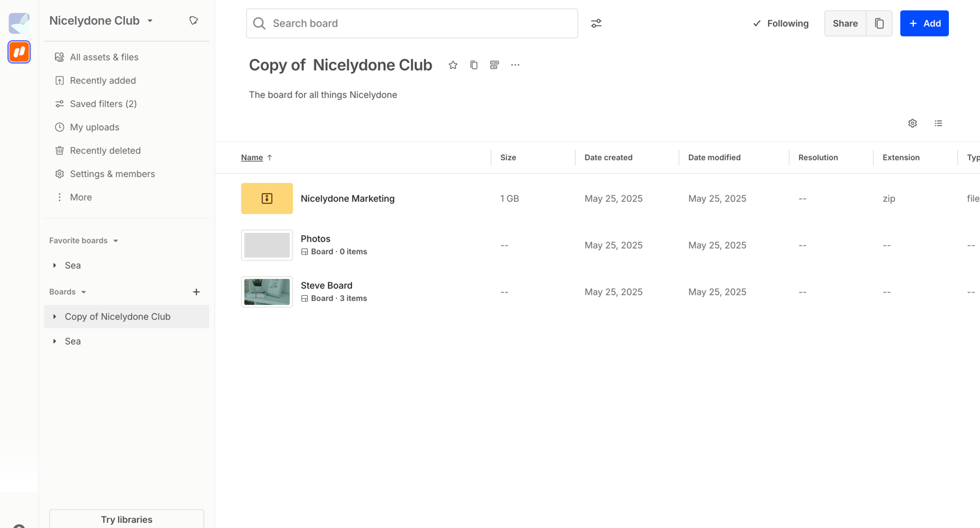Screen dimensions: 980x528
Task: Open board display settings gear
Action: tap(913, 123)
